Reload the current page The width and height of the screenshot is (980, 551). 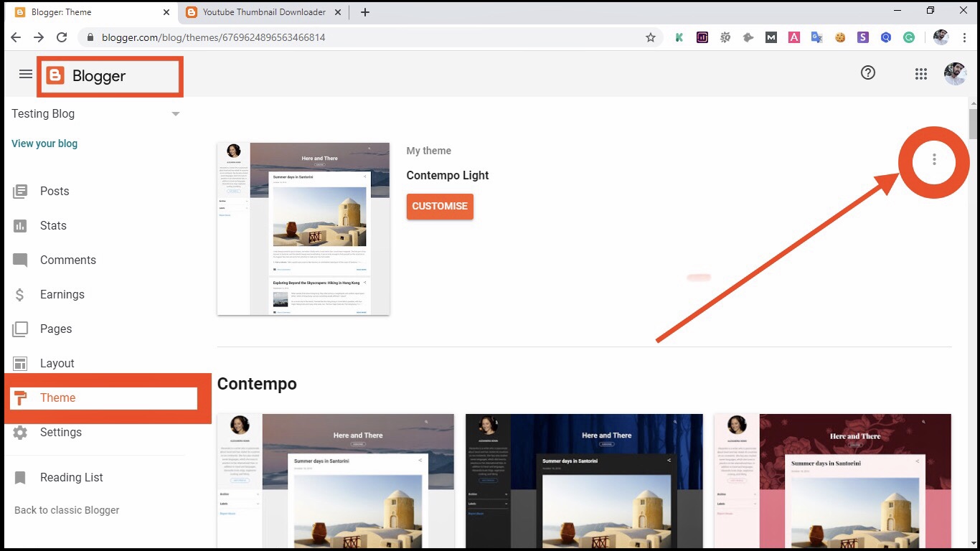point(62,37)
